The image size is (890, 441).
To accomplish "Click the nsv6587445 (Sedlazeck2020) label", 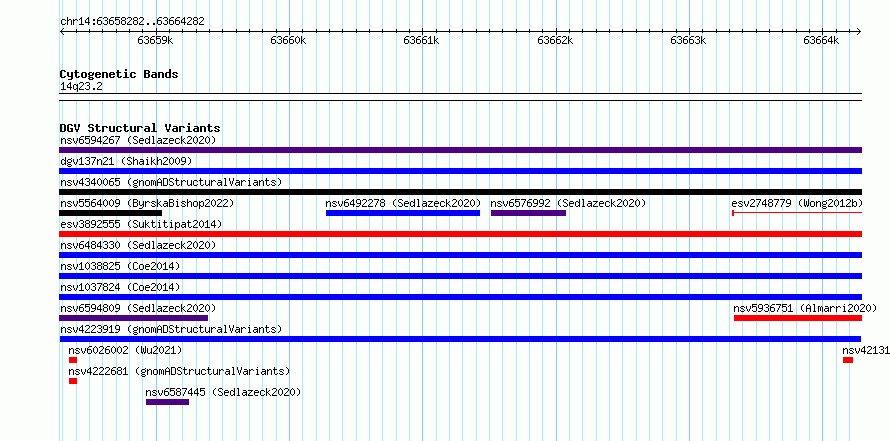I will [223, 392].
